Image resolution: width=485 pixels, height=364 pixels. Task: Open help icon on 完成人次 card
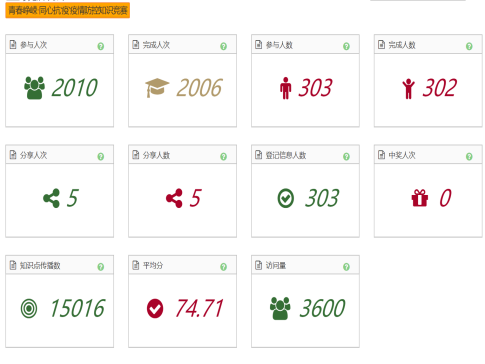coord(224,46)
